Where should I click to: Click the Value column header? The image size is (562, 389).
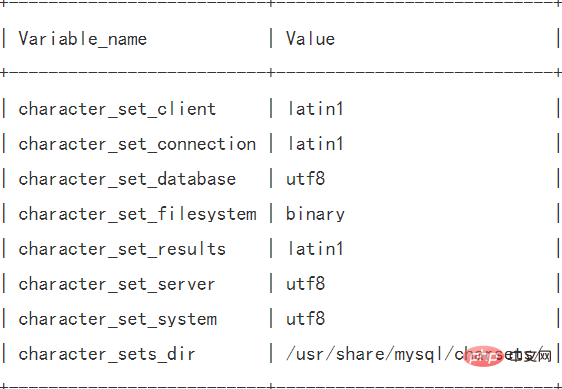(x=310, y=38)
